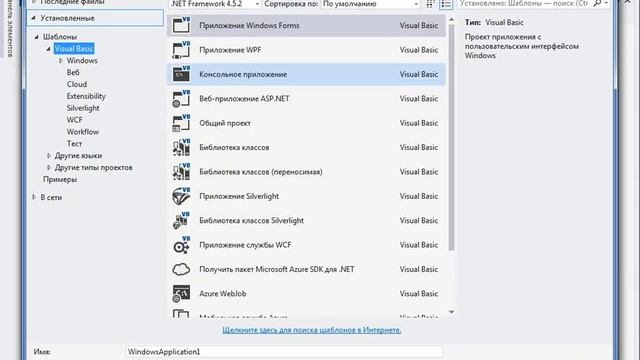This screenshot has width=640, height=360.
Task: Select the 'Azure WebJob' template name
Action: click(222, 294)
